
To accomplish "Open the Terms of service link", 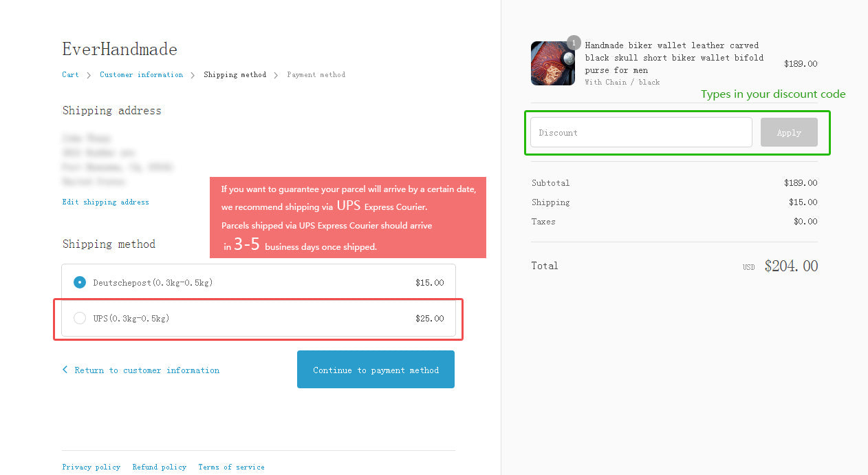I will pyautogui.click(x=231, y=467).
